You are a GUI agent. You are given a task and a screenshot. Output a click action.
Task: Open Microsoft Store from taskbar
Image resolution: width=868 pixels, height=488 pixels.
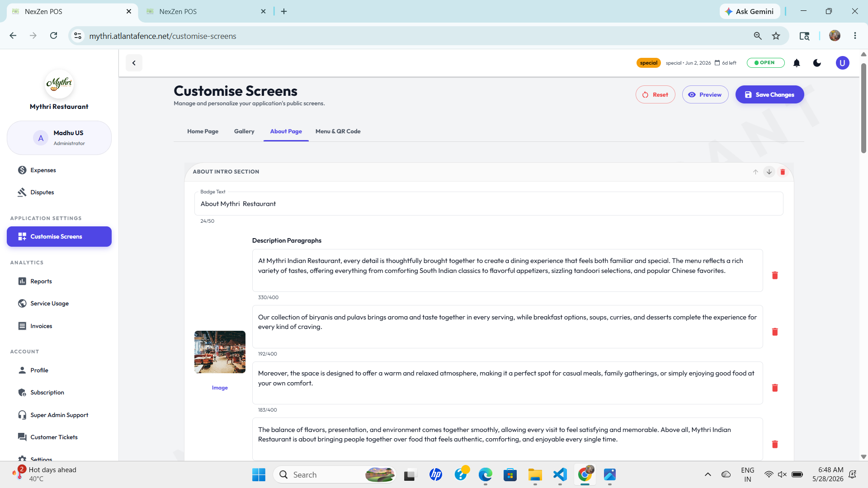click(510, 474)
